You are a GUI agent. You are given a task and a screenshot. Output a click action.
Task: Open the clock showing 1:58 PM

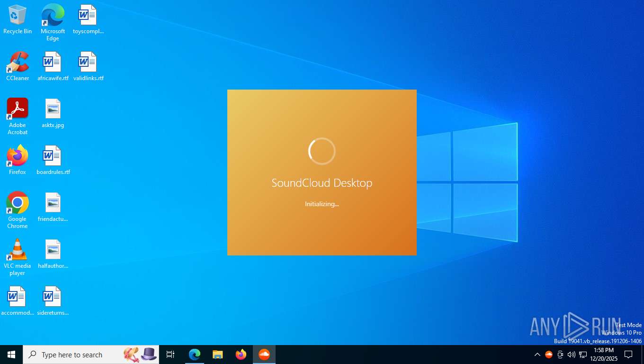[x=603, y=355]
